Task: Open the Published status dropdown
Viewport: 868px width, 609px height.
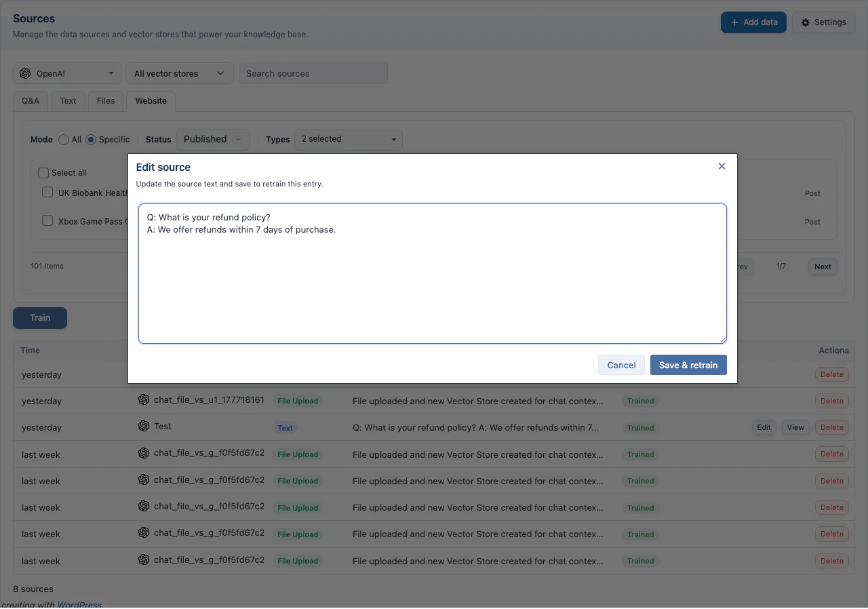Action: coord(212,140)
